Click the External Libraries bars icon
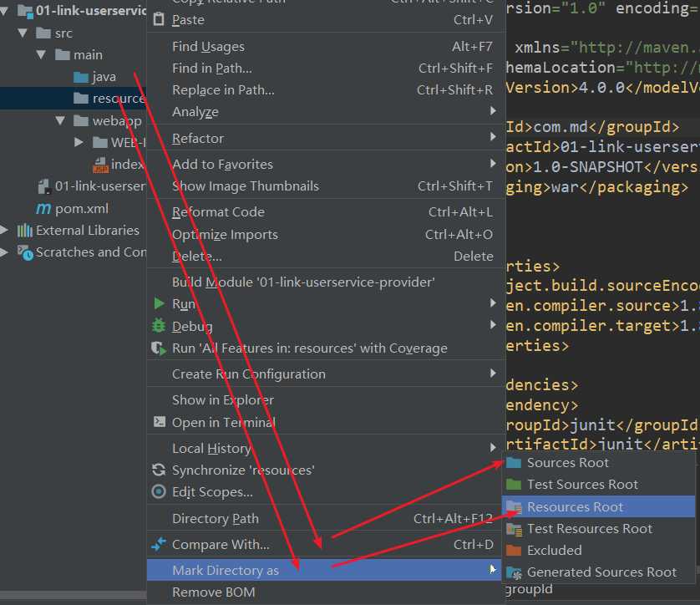This screenshot has height=605, width=700. point(24,231)
